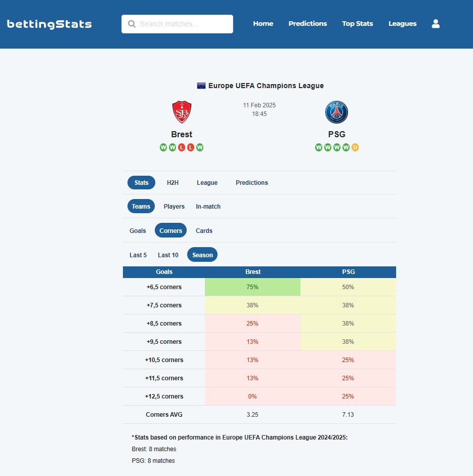Screen dimensions: 473x476
Task: Click the Europe flag icon
Action: 201,86
